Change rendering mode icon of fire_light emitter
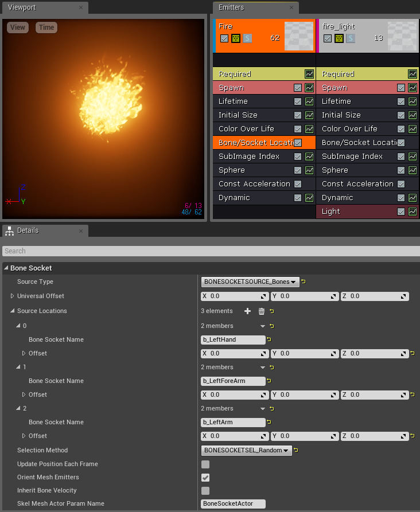Screen dimensions: 420x512 click(339, 38)
